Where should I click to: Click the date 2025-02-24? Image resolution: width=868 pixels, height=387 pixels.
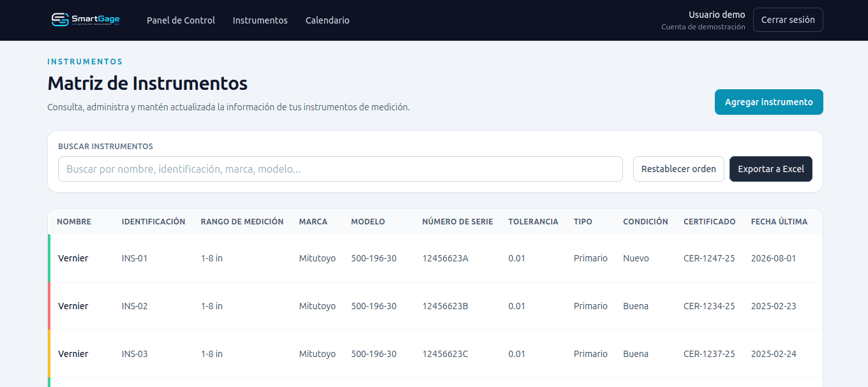pyautogui.click(x=774, y=354)
